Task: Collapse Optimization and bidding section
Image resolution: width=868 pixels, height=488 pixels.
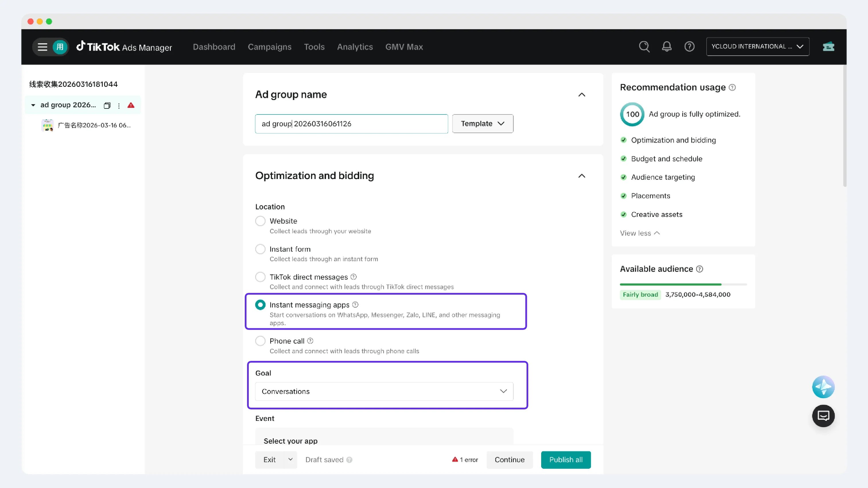Action: click(582, 176)
